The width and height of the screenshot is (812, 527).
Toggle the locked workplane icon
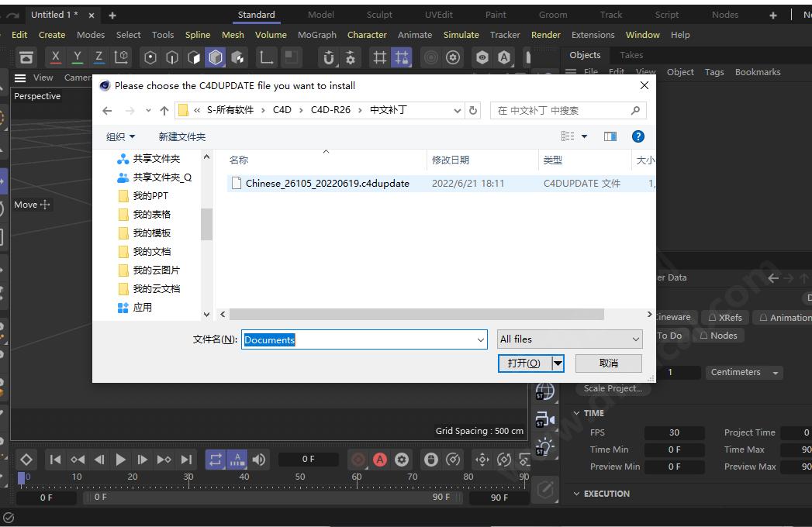tap(401, 57)
